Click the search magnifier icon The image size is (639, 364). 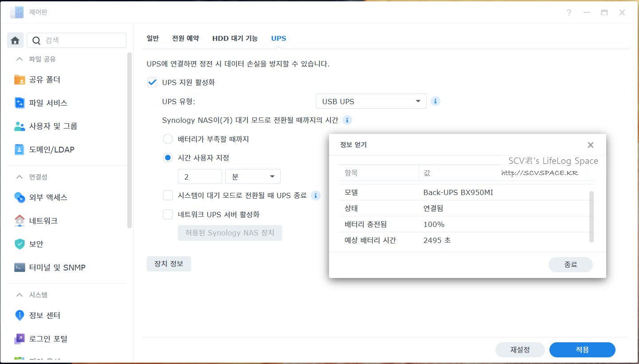coord(37,40)
